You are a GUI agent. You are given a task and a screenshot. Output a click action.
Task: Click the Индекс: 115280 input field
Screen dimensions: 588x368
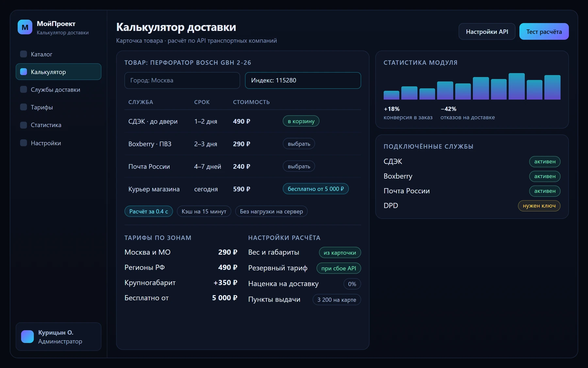pyautogui.click(x=303, y=80)
